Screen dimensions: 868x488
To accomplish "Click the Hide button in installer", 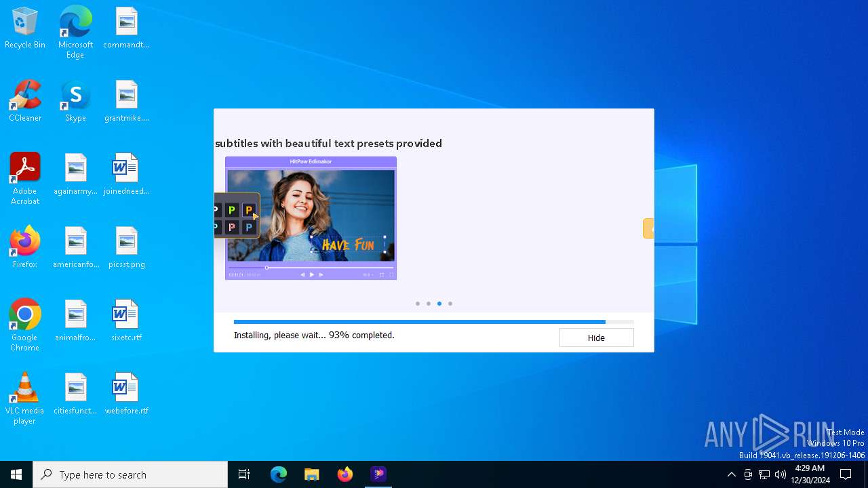I will pyautogui.click(x=596, y=338).
